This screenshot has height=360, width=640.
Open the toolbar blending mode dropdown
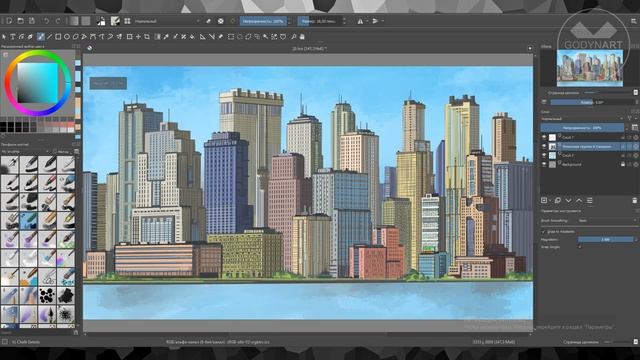click(167, 21)
